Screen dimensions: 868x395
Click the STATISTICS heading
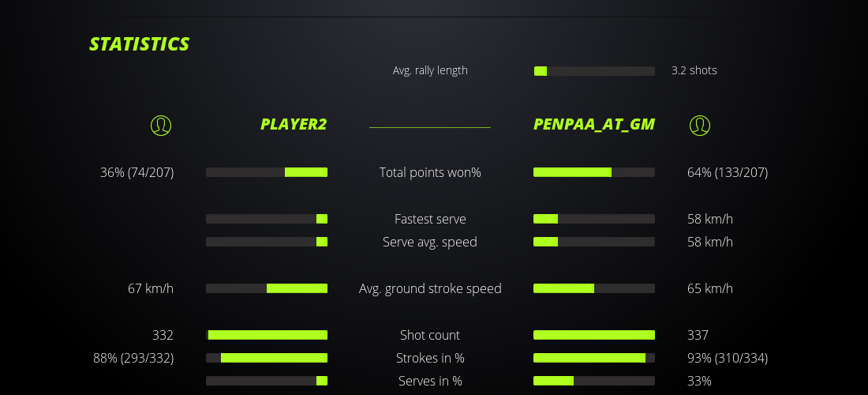click(x=140, y=44)
